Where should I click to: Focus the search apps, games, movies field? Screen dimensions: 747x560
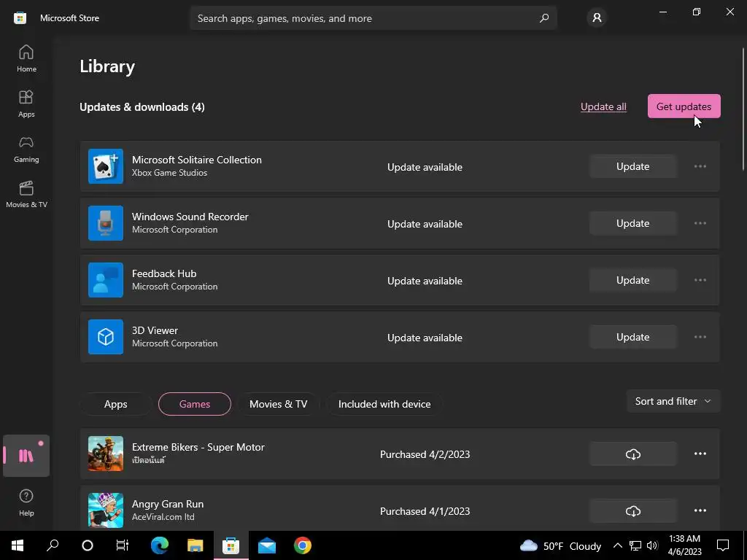point(373,18)
